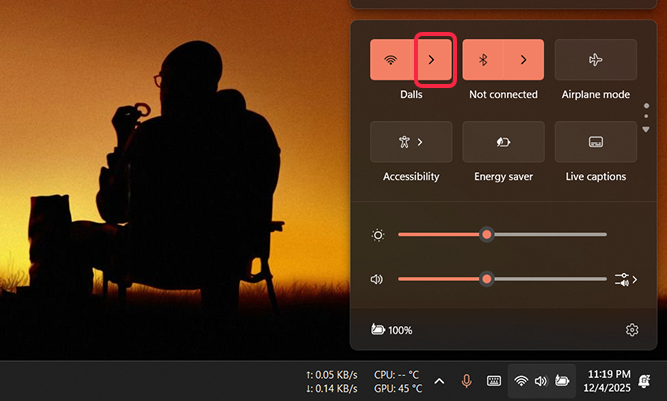Click the 'Accessibility' label
667x401 pixels.
pyautogui.click(x=411, y=176)
